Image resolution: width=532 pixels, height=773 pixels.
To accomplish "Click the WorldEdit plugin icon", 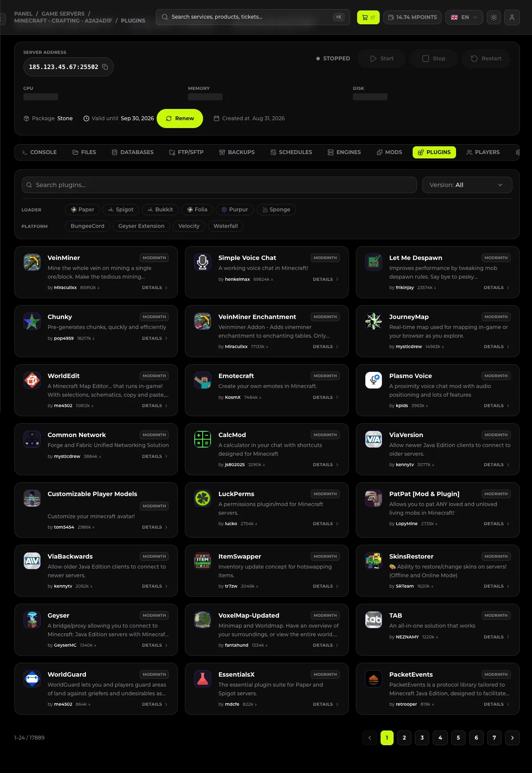I will (x=32, y=380).
